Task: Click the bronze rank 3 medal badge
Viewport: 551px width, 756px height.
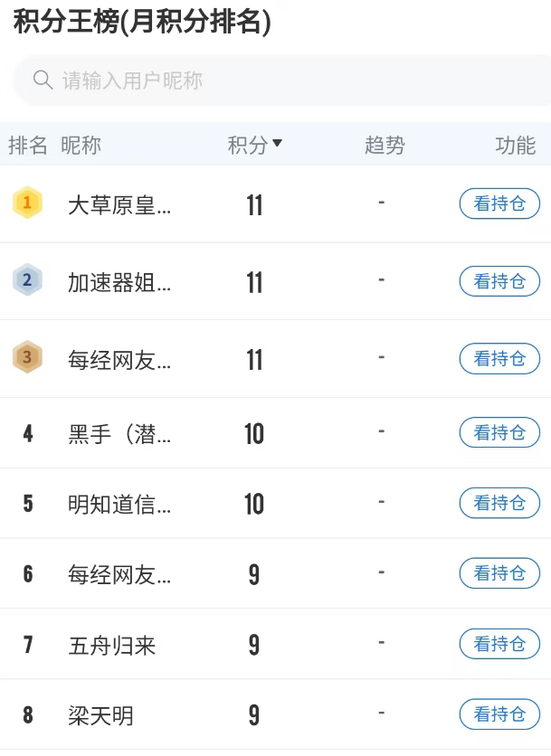Action: (x=27, y=357)
